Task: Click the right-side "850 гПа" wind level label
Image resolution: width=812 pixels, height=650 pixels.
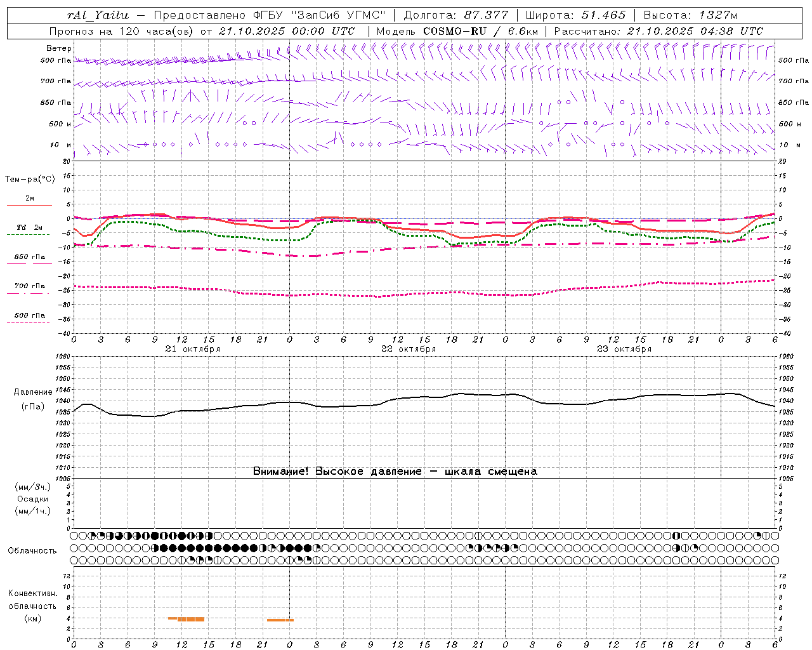Action: (794, 102)
